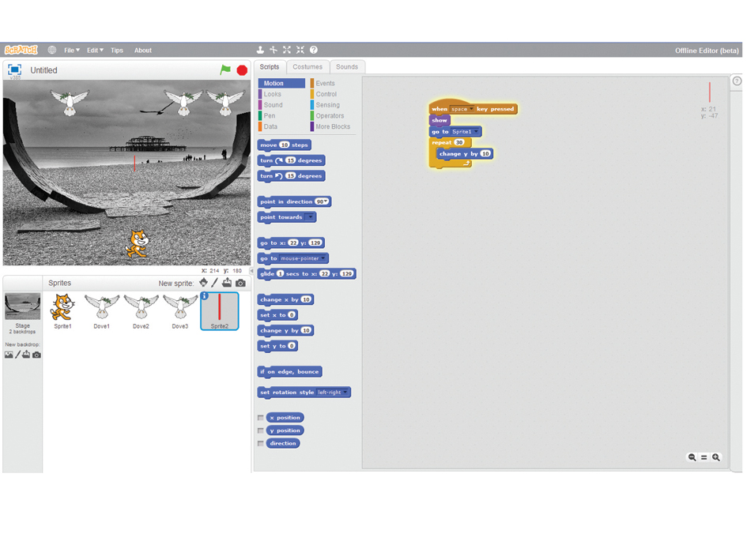Click the if on edge, bounce block
Image resolution: width=747 pixels, height=560 pixels.
(289, 371)
